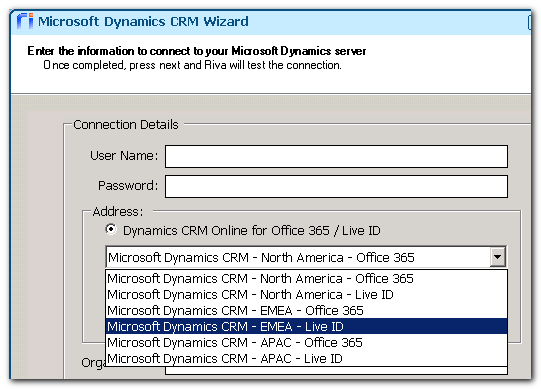Focus the User Name input field

click(x=336, y=156)
